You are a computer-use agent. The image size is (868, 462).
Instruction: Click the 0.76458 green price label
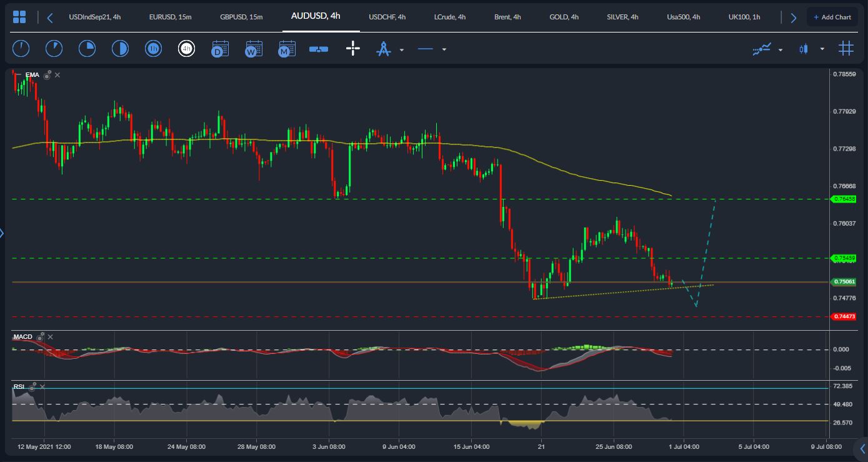842,199
